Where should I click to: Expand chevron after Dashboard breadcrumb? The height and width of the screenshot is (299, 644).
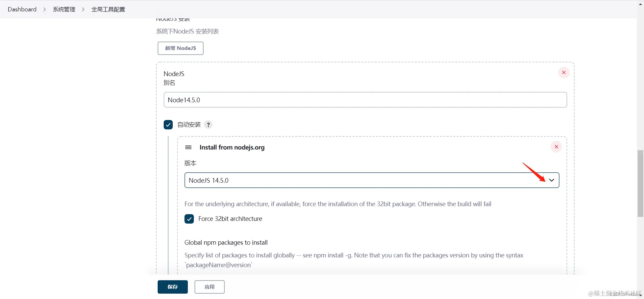click(x=44, y=9)
